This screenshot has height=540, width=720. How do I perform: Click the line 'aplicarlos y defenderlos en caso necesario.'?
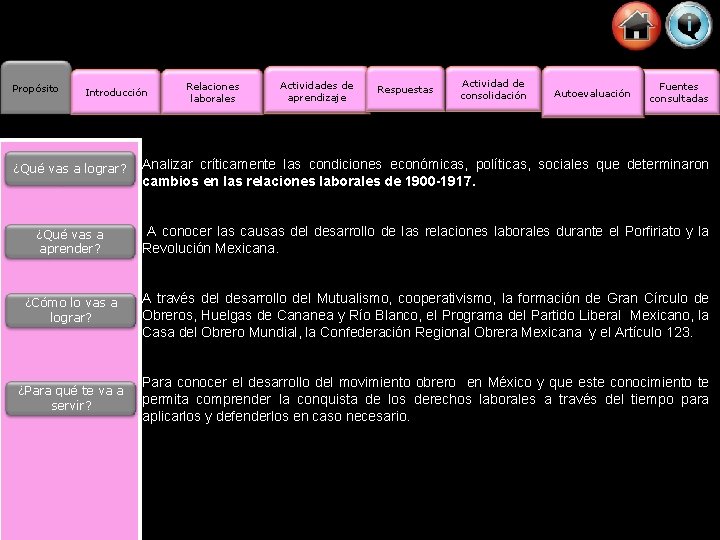pos(276,416)
